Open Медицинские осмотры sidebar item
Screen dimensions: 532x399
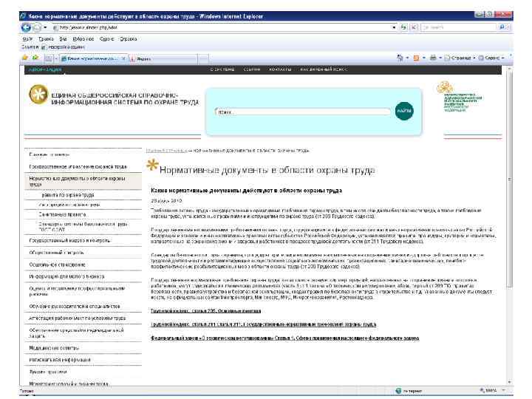[x=54, y=348]
